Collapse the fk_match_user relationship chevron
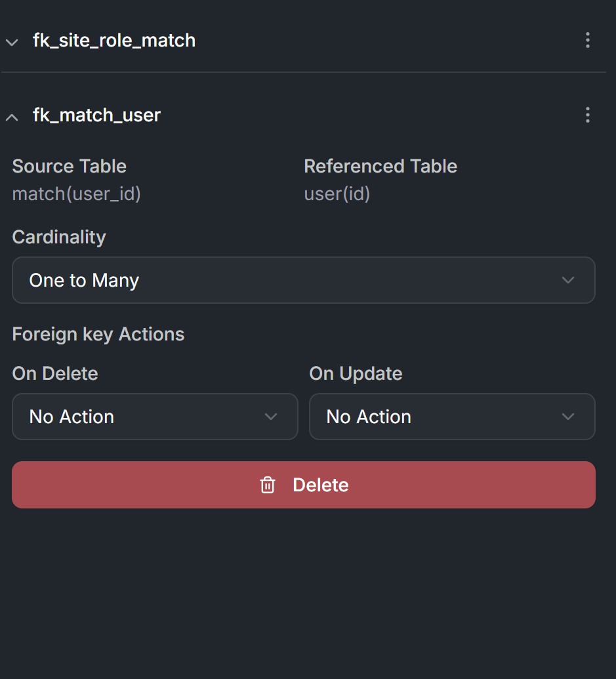The height and width of the screenshot is (679, 616). [x=12, y=117]
